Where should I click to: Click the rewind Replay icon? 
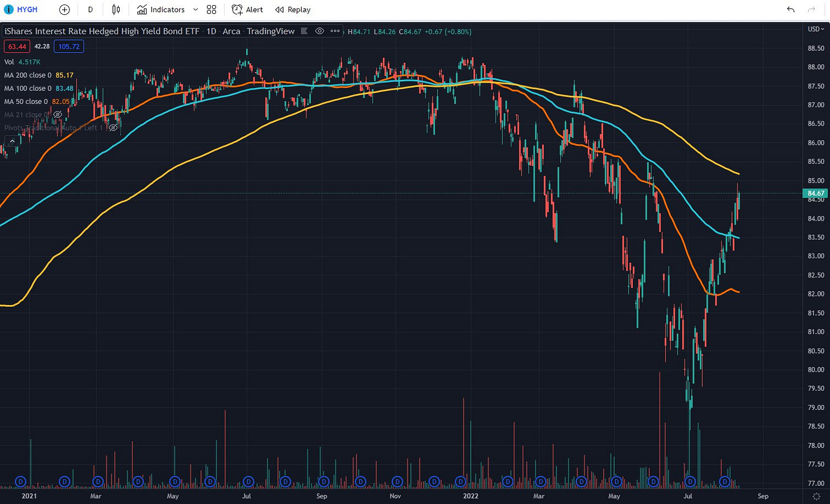[279, 10]
